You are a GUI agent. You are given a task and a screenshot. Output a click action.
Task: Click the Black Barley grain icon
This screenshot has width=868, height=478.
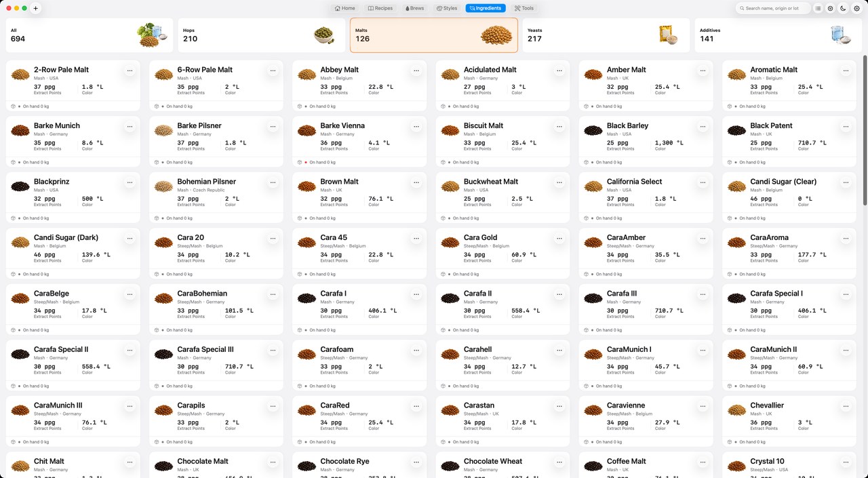tap(593, 130)
